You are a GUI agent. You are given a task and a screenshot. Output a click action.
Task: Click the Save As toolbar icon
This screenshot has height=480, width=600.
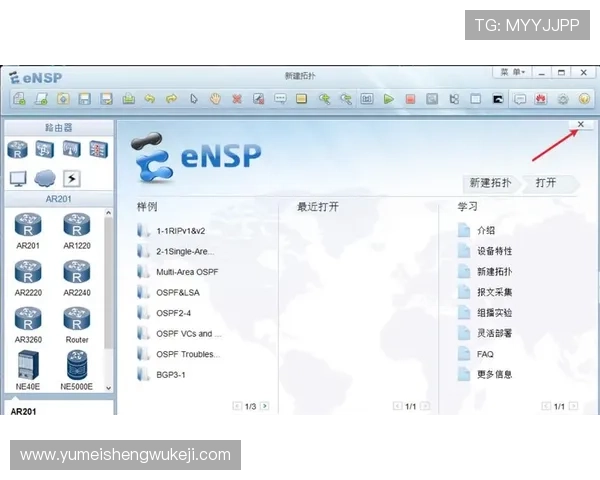tap(106, 99)
